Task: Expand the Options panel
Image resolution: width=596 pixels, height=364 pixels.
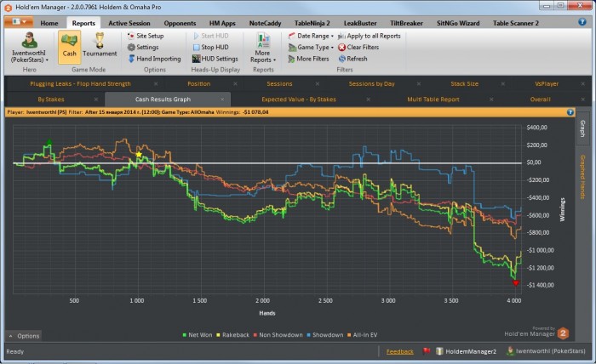Action: (24, 336)
